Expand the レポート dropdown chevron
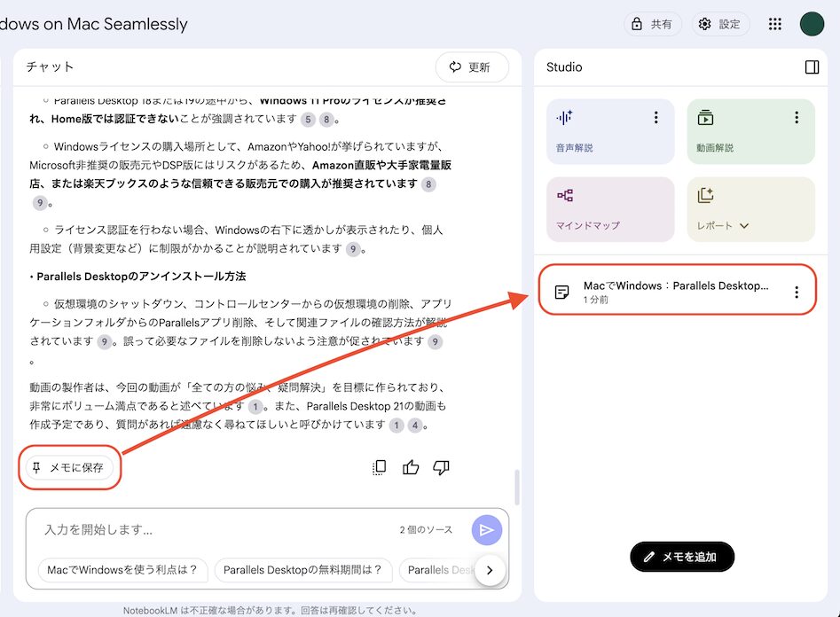This screenshot has width=840, height=617. click(744, 225)
